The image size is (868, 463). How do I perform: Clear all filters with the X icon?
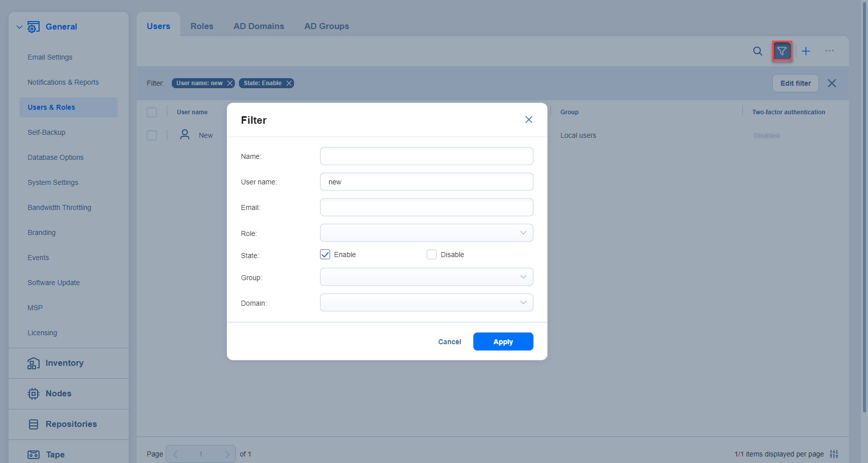click(831, 83)
